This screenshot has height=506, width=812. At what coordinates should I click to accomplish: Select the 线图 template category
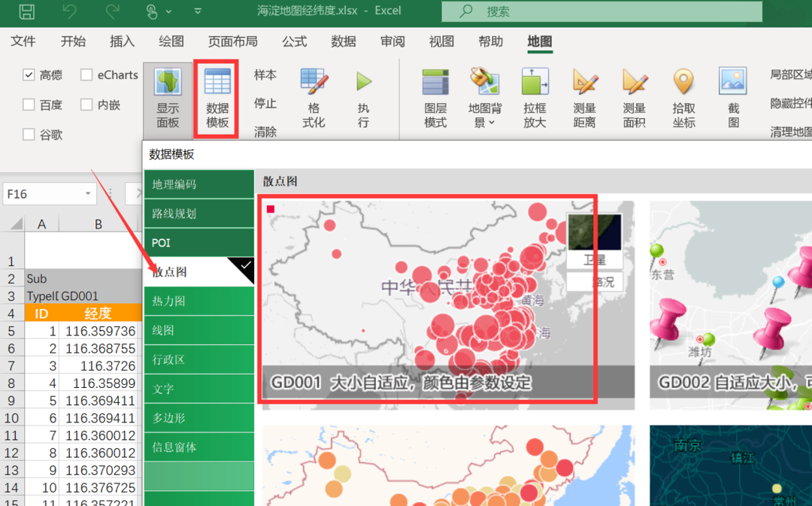coord(198,330)
